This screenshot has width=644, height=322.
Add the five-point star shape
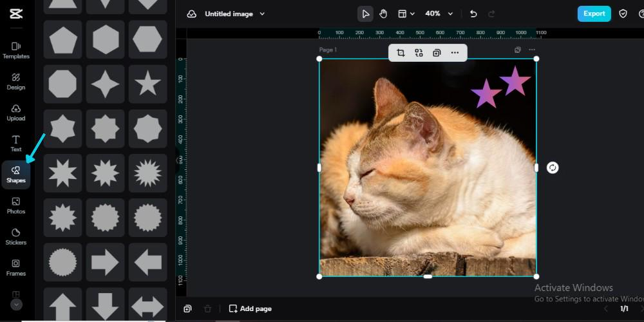tap(148, 83)
